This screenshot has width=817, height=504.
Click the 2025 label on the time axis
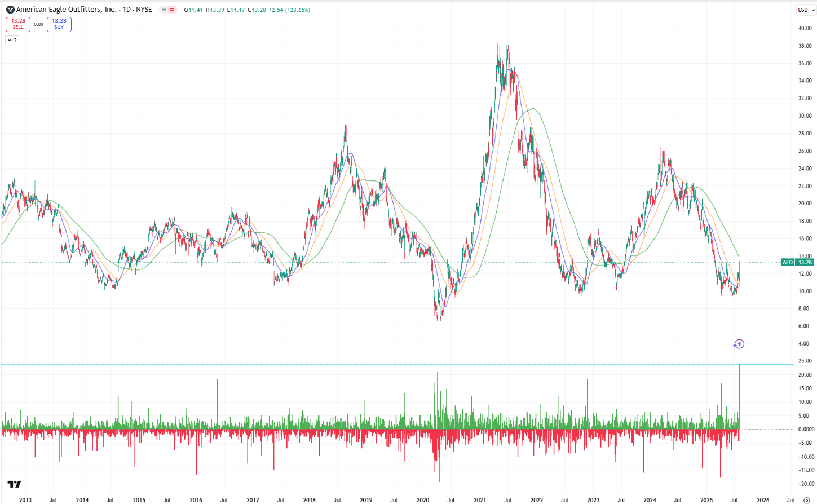[706, 500]
